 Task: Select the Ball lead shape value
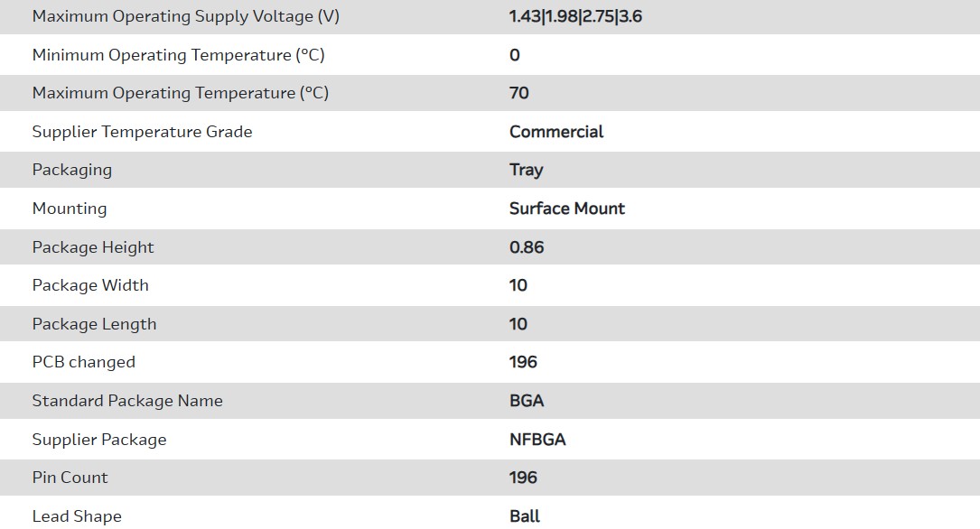click(525, 516)
